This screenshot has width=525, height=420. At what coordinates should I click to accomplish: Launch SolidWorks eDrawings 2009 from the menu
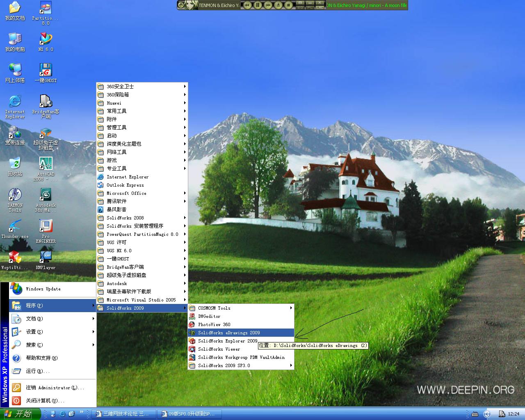(x=241, y=333)
